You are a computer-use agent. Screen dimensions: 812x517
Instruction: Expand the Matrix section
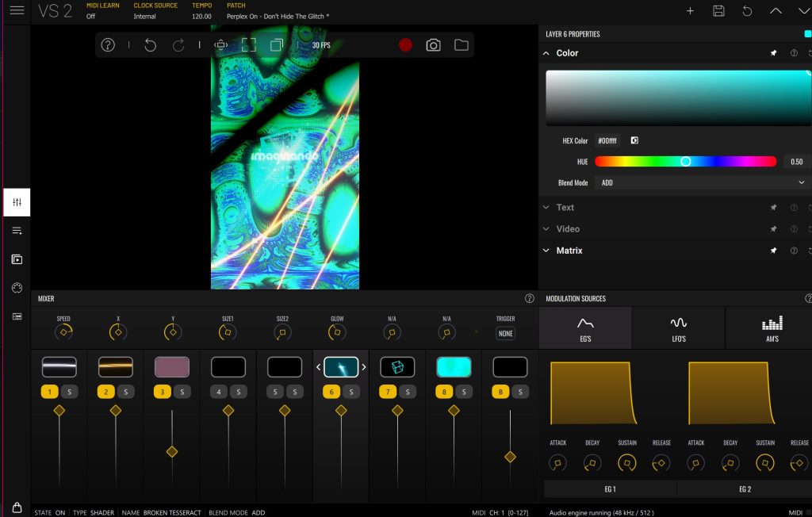point(569,251)
